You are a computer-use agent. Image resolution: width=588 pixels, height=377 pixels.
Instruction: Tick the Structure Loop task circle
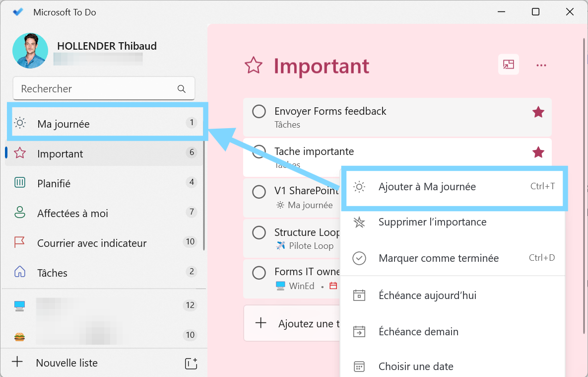259,232
